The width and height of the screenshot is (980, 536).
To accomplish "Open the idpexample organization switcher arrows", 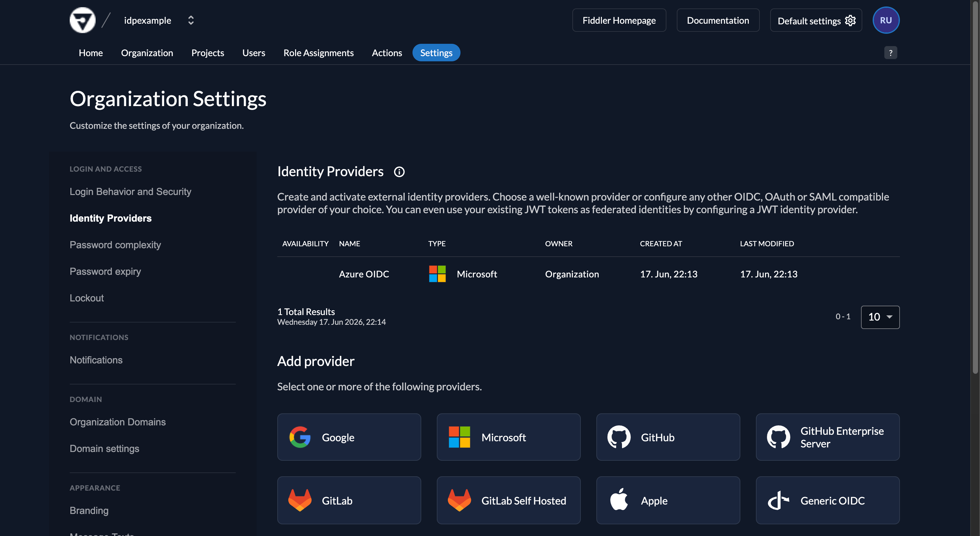I will click(x=191, y=20).
